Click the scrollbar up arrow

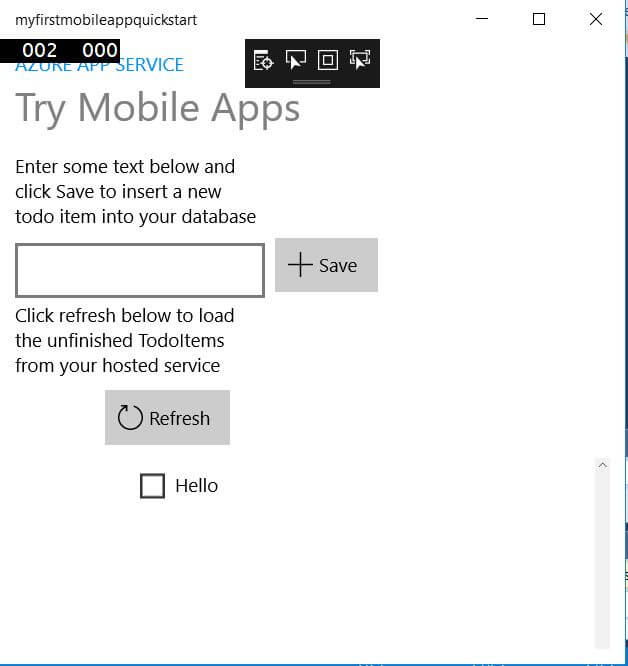602,465
